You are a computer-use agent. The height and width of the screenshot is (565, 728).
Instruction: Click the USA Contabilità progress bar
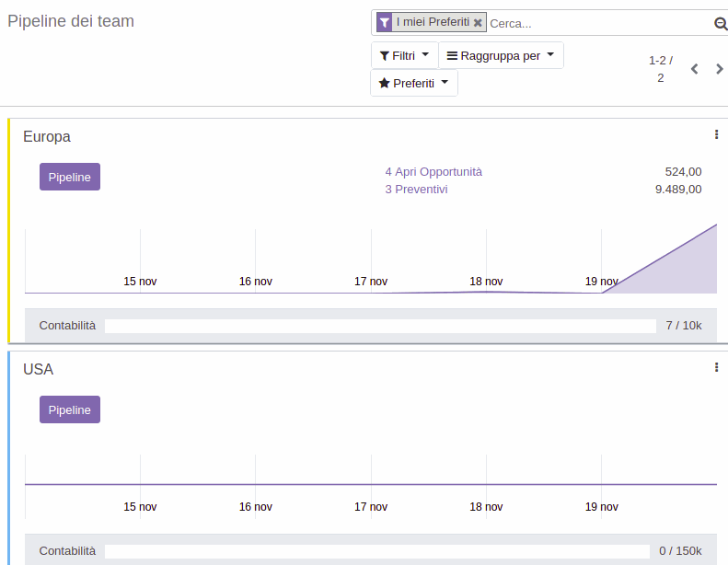[377, 551]
